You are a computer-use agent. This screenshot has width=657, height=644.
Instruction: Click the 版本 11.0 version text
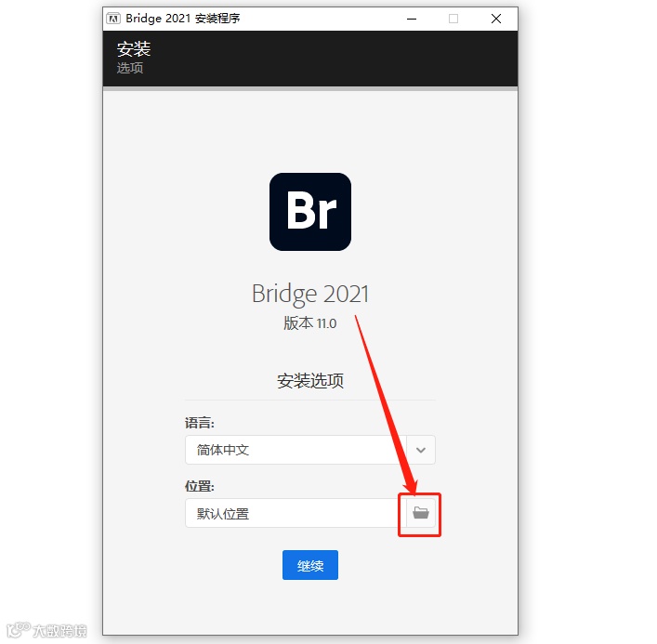coord(310,323)
